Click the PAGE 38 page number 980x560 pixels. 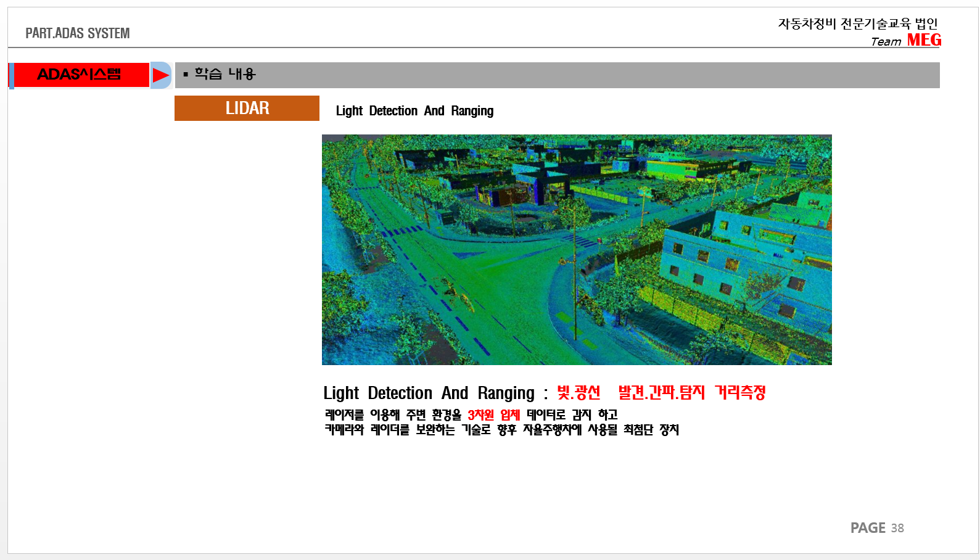coord(877,528)
